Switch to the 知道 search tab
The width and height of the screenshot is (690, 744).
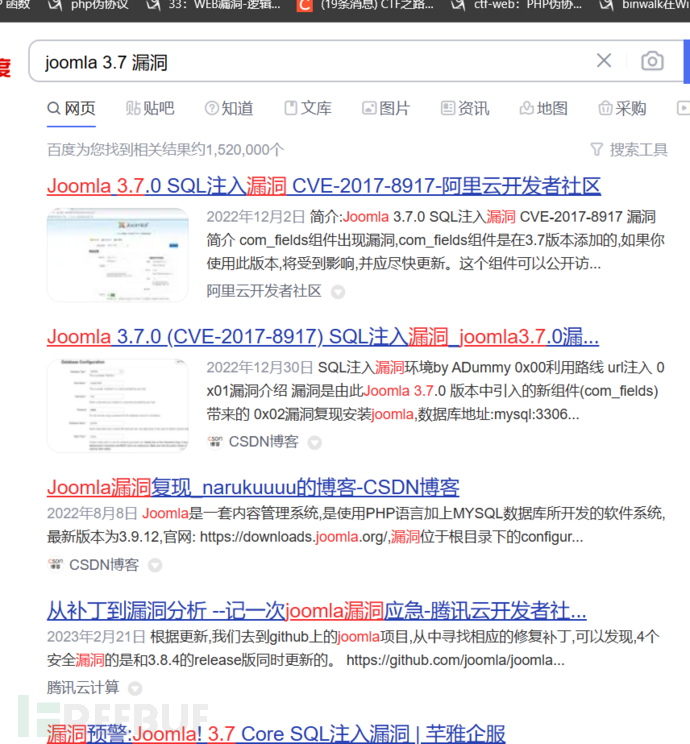[x=228, y=108]
